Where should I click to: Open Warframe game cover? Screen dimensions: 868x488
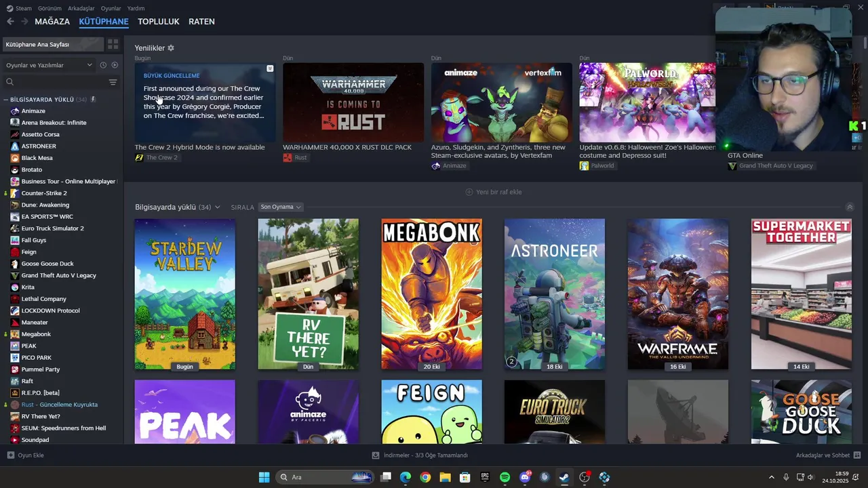678,294
